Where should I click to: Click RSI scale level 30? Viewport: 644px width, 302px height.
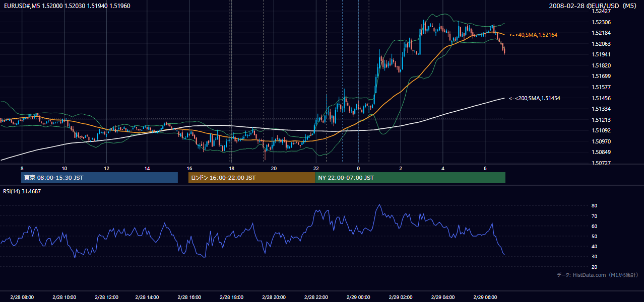tap(595, 257)
